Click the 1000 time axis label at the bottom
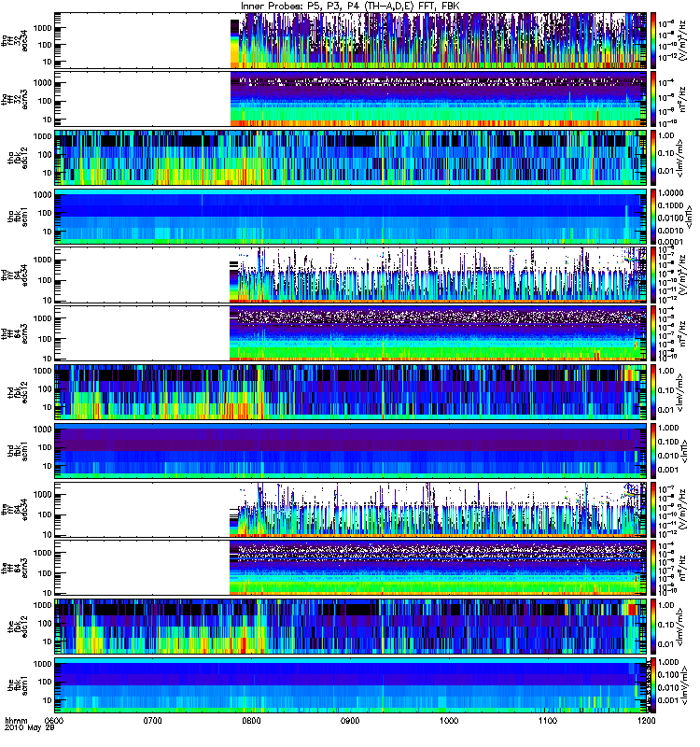700x747 pixels. [449, 720]
